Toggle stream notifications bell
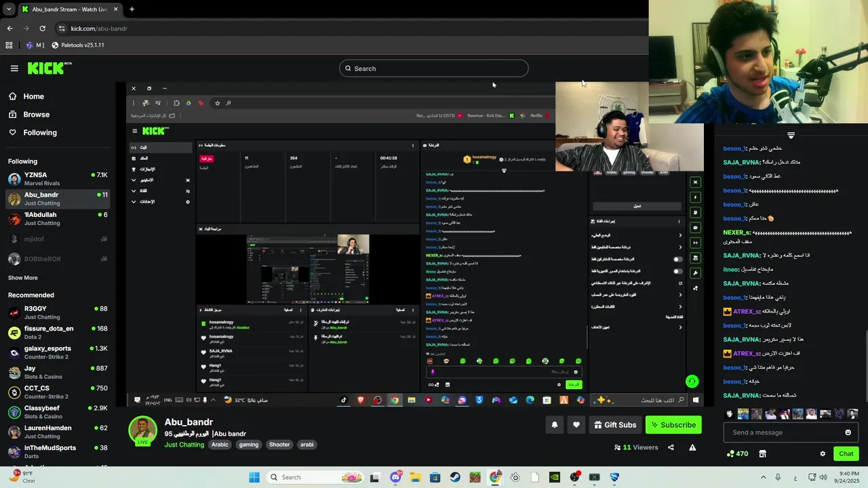 [x=554, y=425]
